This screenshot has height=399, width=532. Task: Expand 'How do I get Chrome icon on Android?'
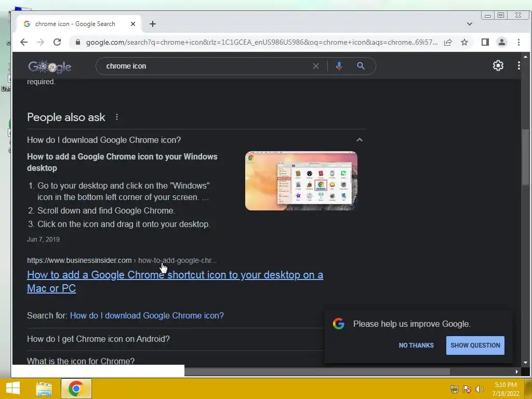(98, 339)
